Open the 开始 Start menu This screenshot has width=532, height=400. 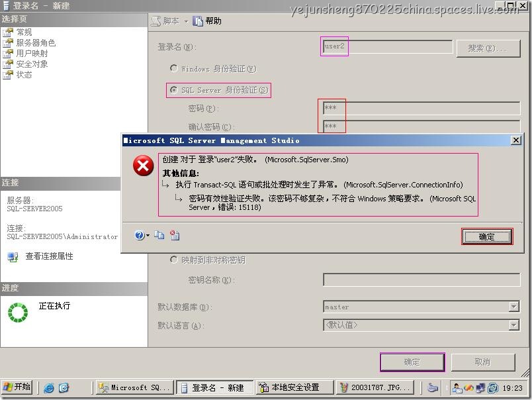17,387
